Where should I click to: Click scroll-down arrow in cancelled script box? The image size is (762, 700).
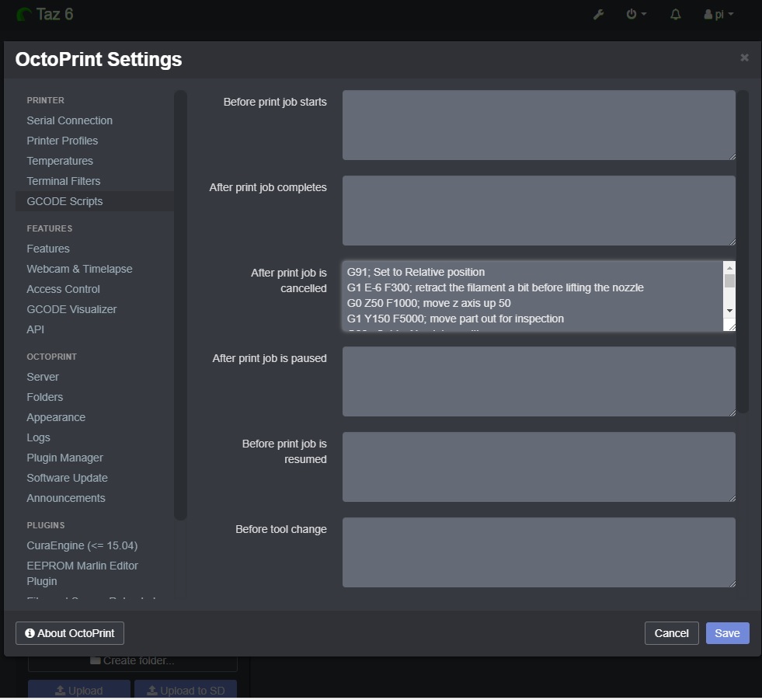click(729, 311)
